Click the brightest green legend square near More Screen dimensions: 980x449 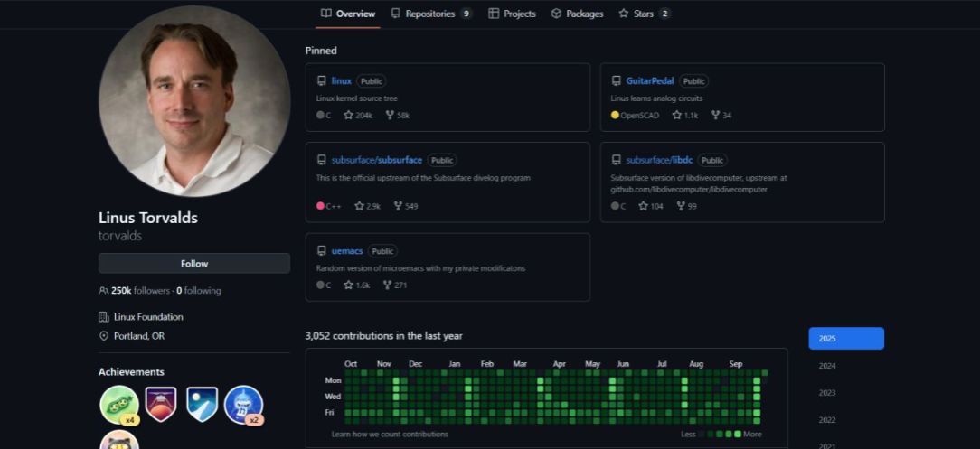738,434
